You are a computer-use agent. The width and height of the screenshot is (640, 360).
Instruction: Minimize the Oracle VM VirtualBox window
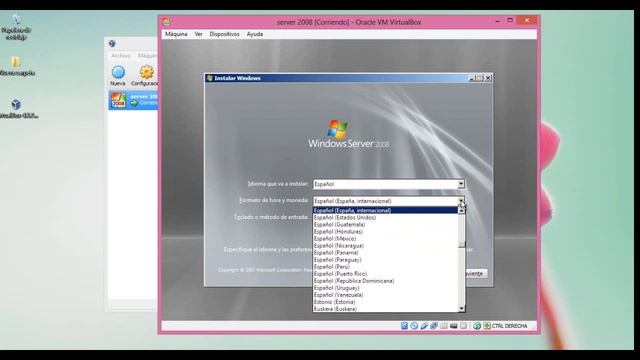[x=497, y=21]
